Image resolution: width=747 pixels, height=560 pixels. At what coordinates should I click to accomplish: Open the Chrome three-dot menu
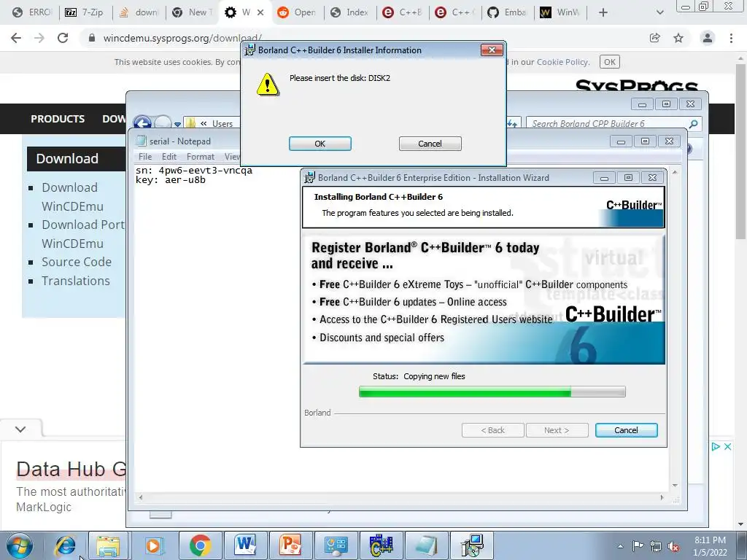click(x=731, y=38)
